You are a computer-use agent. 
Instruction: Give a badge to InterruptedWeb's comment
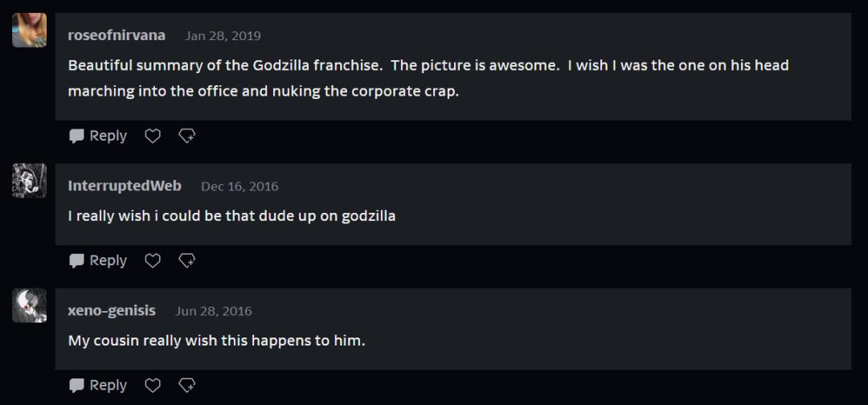coord(186,261)
